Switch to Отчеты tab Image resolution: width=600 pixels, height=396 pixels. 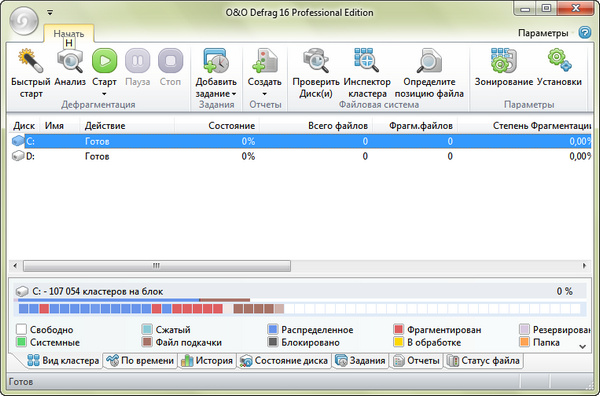[416, 360]
